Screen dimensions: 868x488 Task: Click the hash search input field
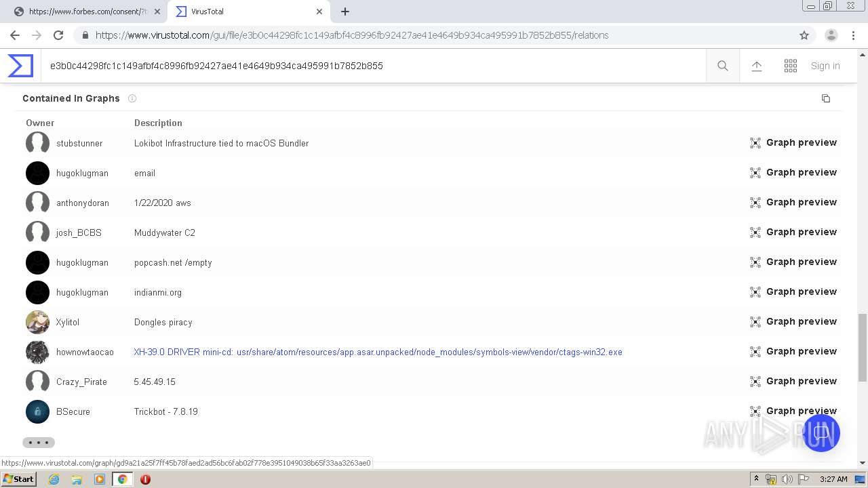373,66
